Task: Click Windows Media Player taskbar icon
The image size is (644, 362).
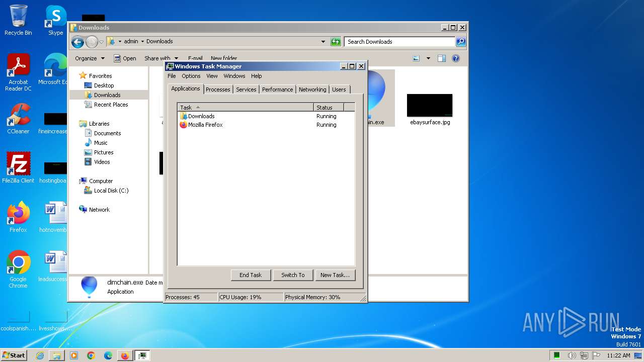Action: coord(74,355)
